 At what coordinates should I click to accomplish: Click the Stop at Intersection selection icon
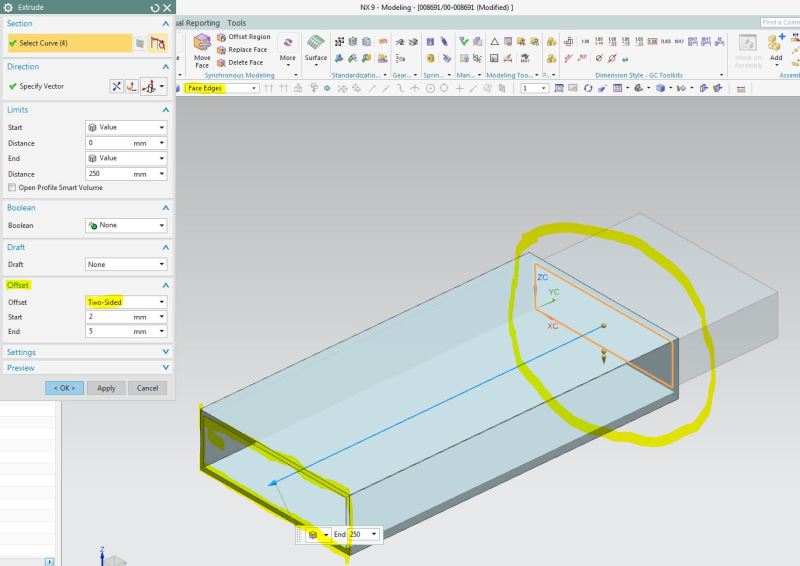pyautogui.click(x=269, y=88)
